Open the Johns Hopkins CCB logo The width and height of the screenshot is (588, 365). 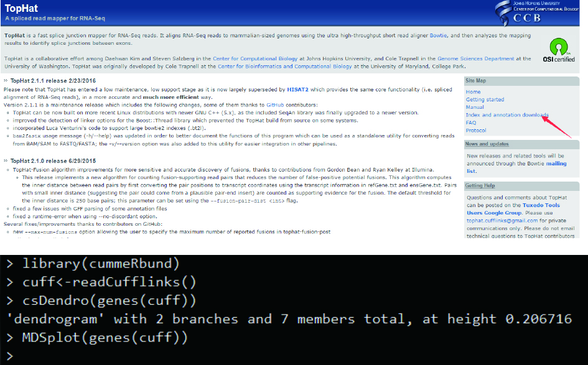[x=536, y=12]
